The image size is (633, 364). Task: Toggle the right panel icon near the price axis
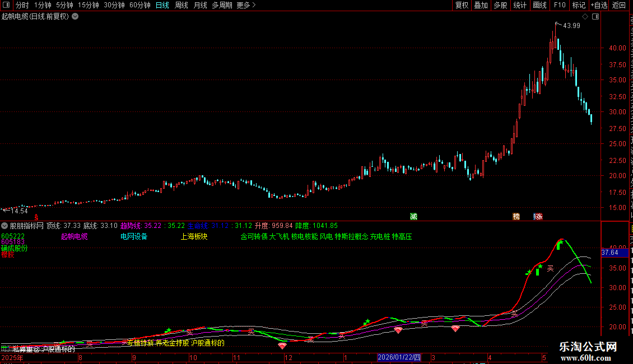(x=595, y=17)
